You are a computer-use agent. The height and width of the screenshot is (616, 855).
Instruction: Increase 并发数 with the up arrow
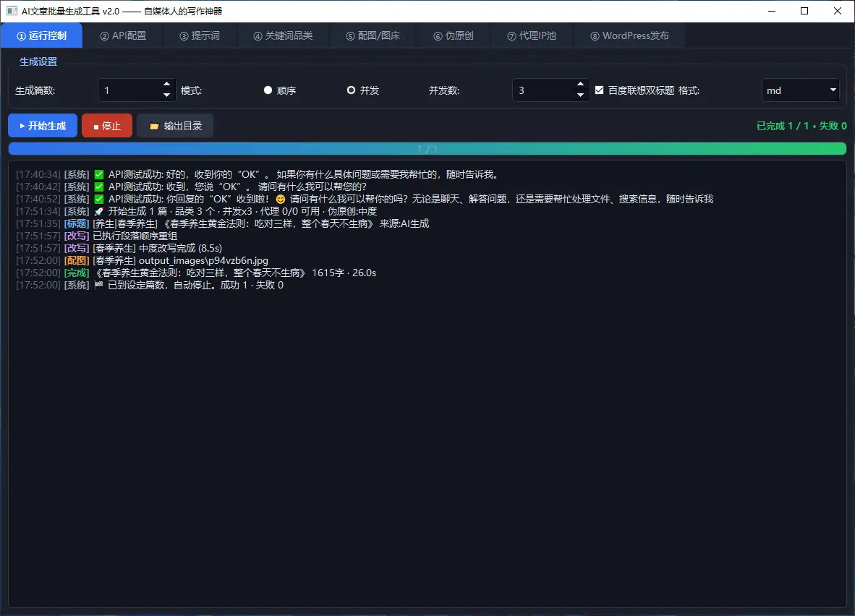tap(581, 85)
